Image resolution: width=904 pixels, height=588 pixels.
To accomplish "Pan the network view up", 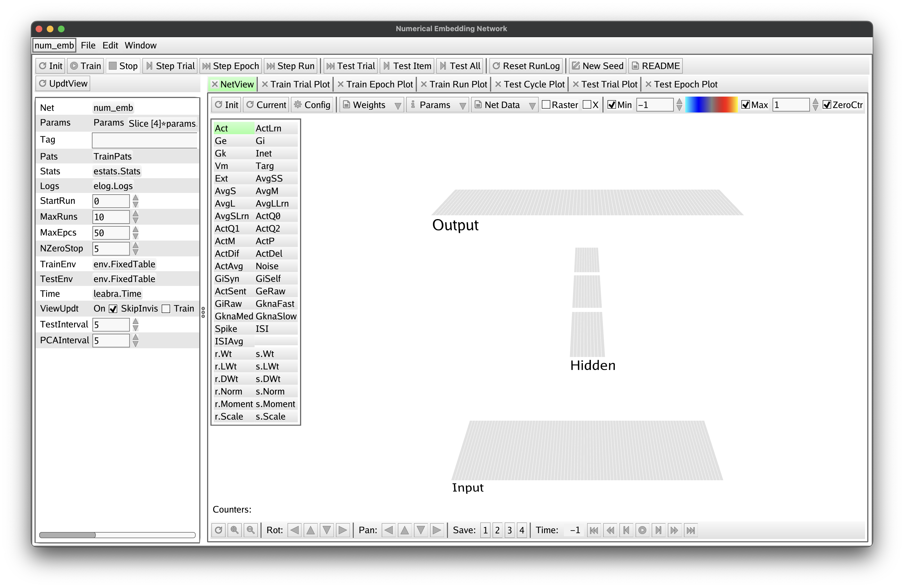I will [405, 530].
